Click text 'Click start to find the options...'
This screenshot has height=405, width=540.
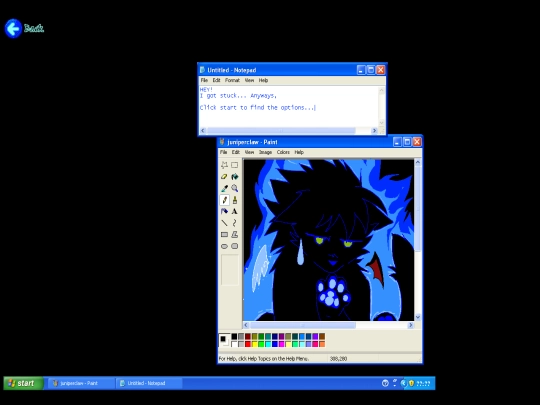point(257,107)
